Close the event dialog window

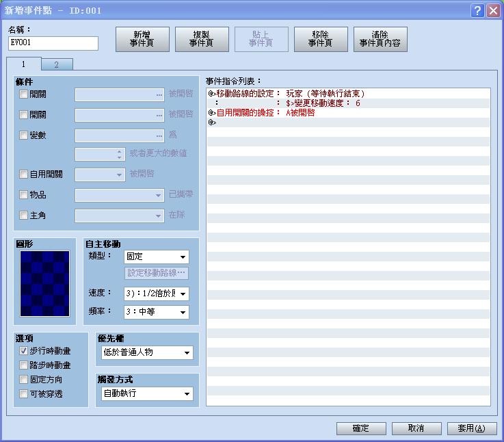493,11
